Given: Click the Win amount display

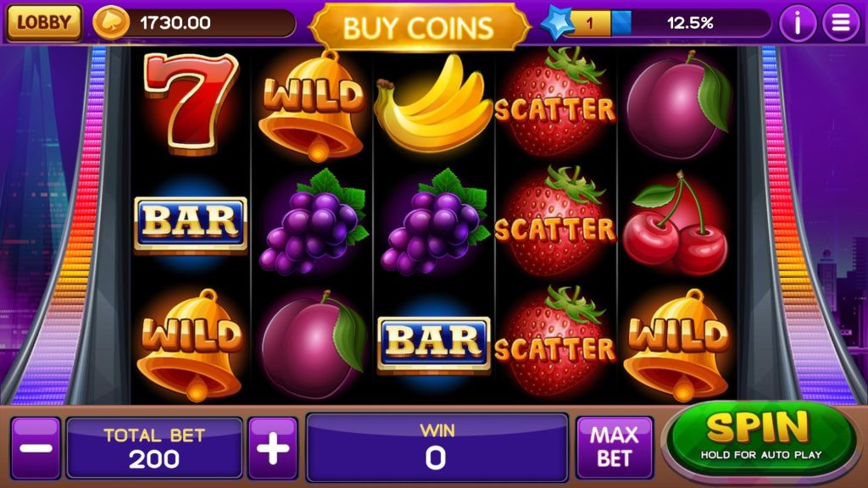Looking at the screenshot, I should point(437,447).
